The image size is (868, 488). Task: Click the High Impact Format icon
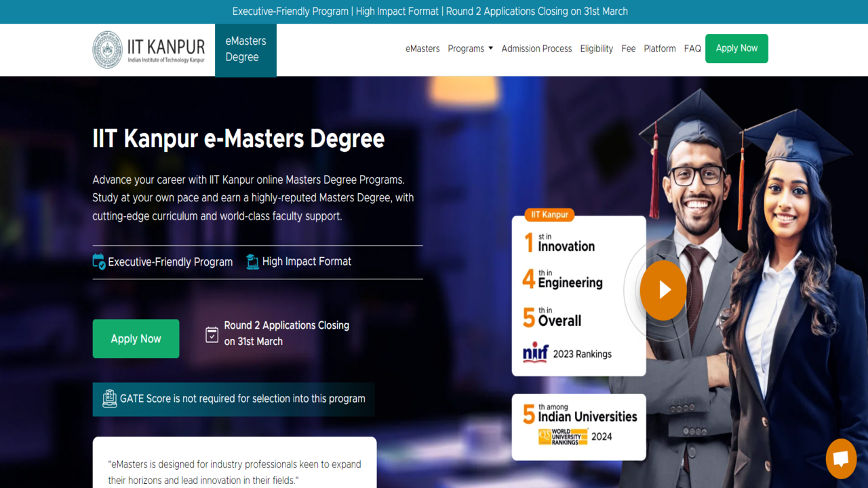point(252,262)
